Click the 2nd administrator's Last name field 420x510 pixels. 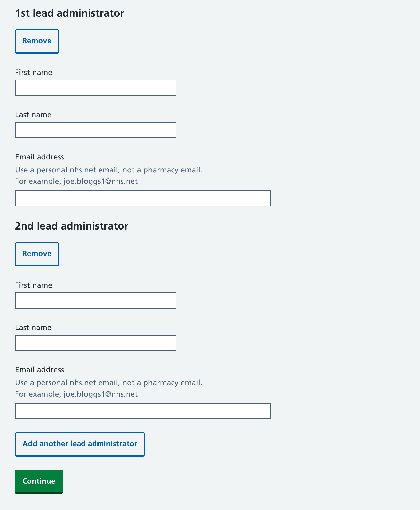(x=96, y=343)
